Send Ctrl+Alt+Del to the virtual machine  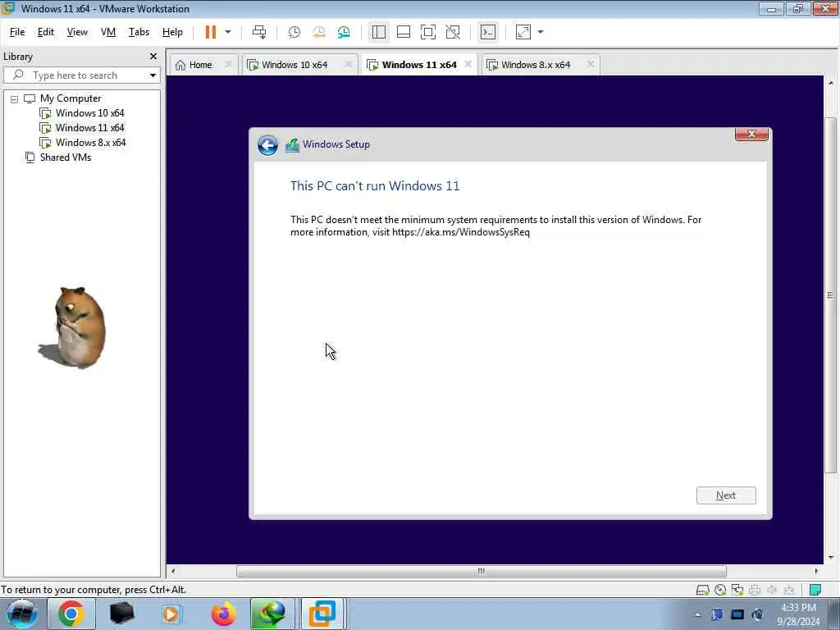[x=259, y=32]
